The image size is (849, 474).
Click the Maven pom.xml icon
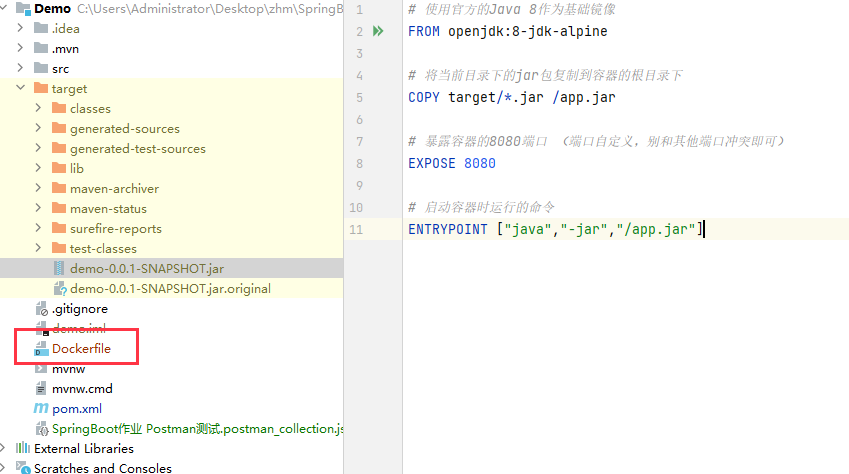tap(41, 408)
